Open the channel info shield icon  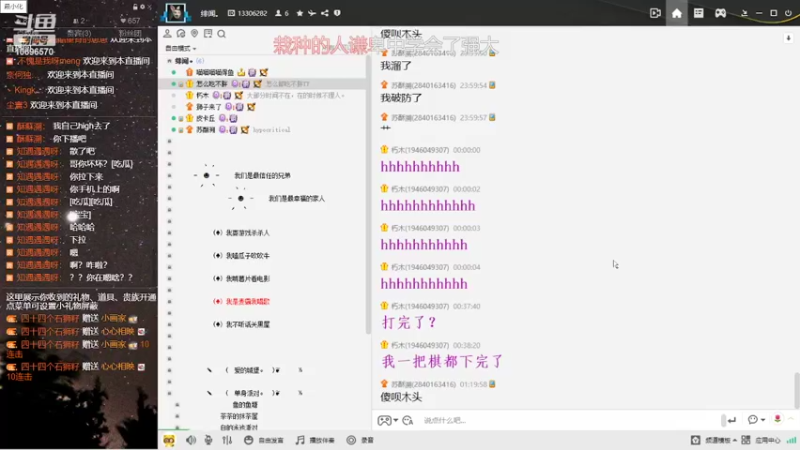coord(337,13)
